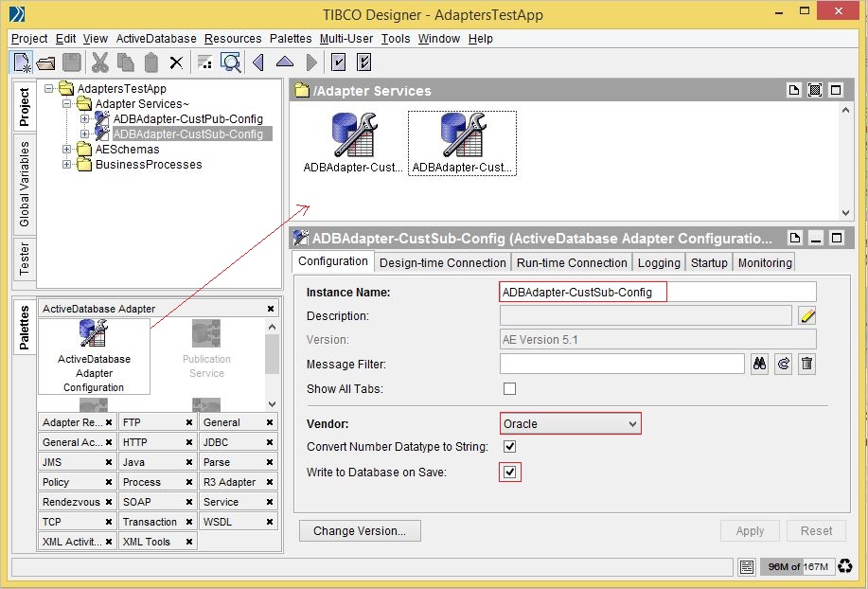Click the forward arrow navigation icon
The height and width of the screenshot is (589, 868).
pos(311,62)
